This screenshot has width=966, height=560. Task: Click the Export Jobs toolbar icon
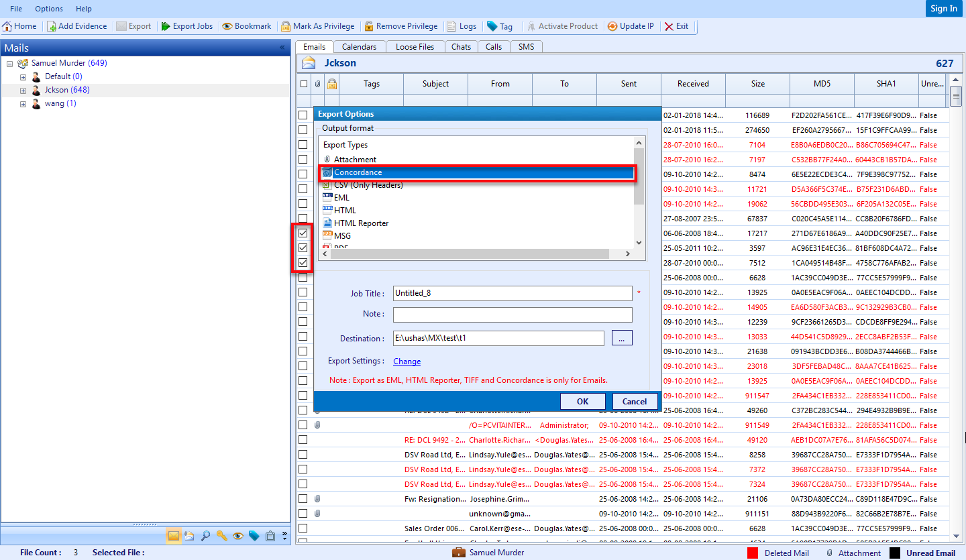(x=187, y=26)
